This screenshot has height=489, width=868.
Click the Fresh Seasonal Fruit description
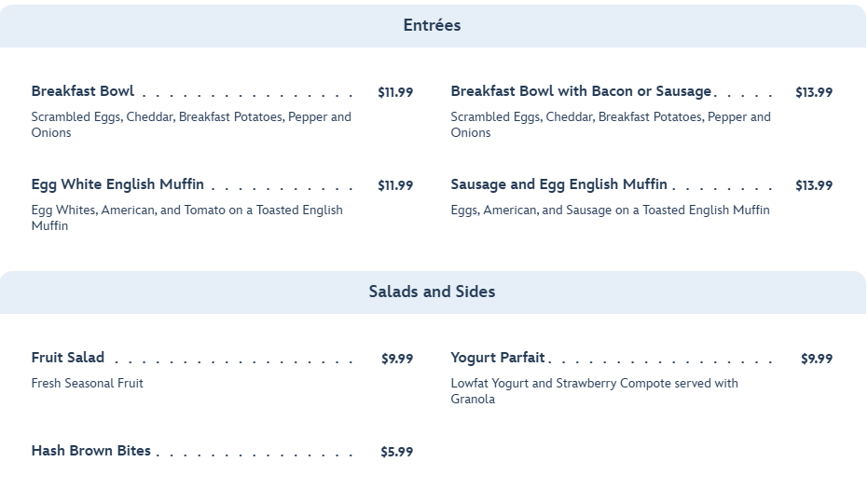click(x=88, y=384)
